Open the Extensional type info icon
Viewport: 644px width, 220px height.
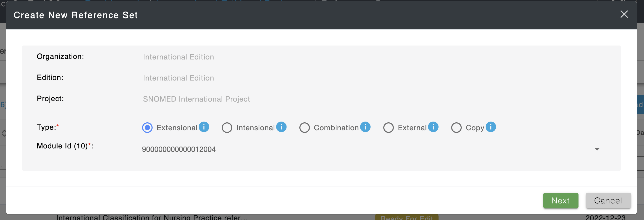[x=204, y=127]
